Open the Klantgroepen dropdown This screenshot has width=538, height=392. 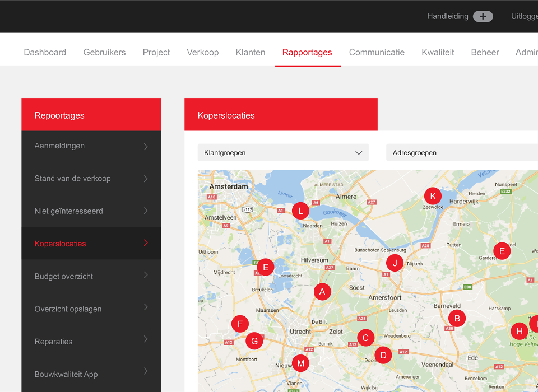pos(283,152)
